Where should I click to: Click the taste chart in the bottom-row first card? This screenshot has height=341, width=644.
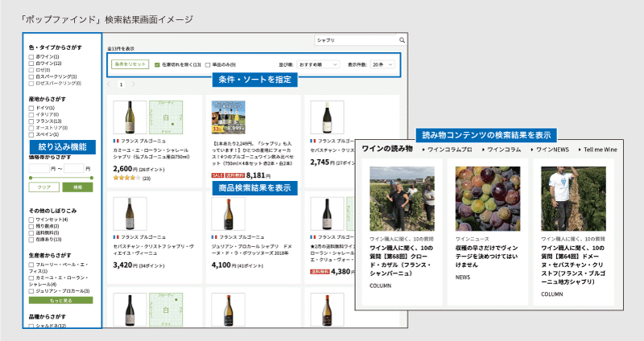pyautogui.click(x=166, y=309)
